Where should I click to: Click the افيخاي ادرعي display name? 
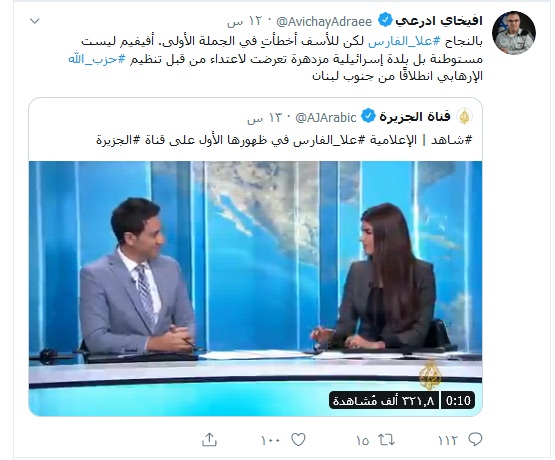coord(439,21)
